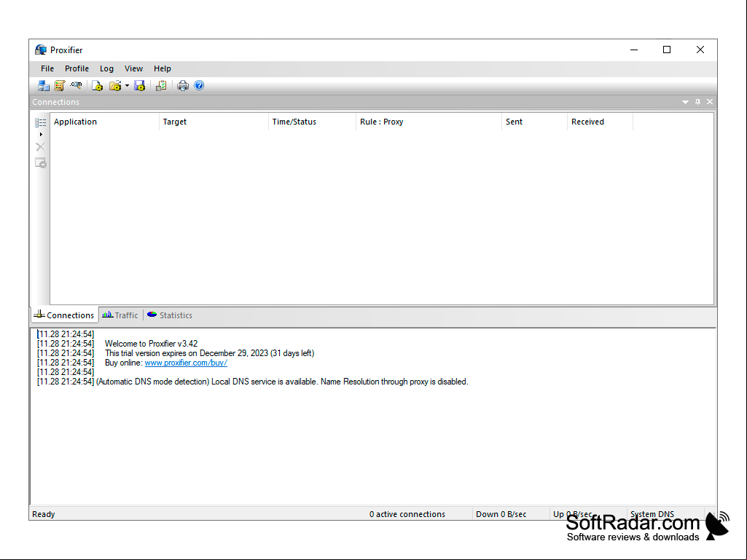Open Proxification Rules scroll icon
Viewport: 747px width, 560px height.
pos(60,86)
